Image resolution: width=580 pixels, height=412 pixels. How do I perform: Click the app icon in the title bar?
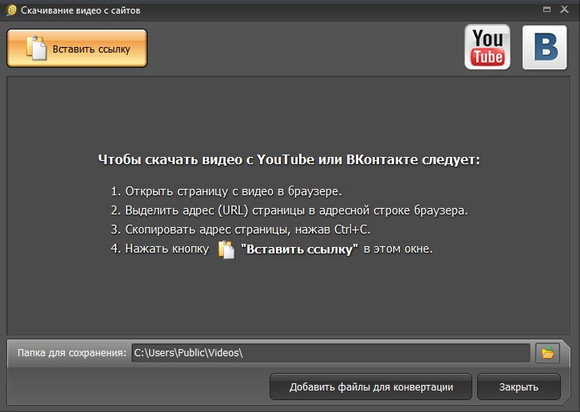(11, 10)
